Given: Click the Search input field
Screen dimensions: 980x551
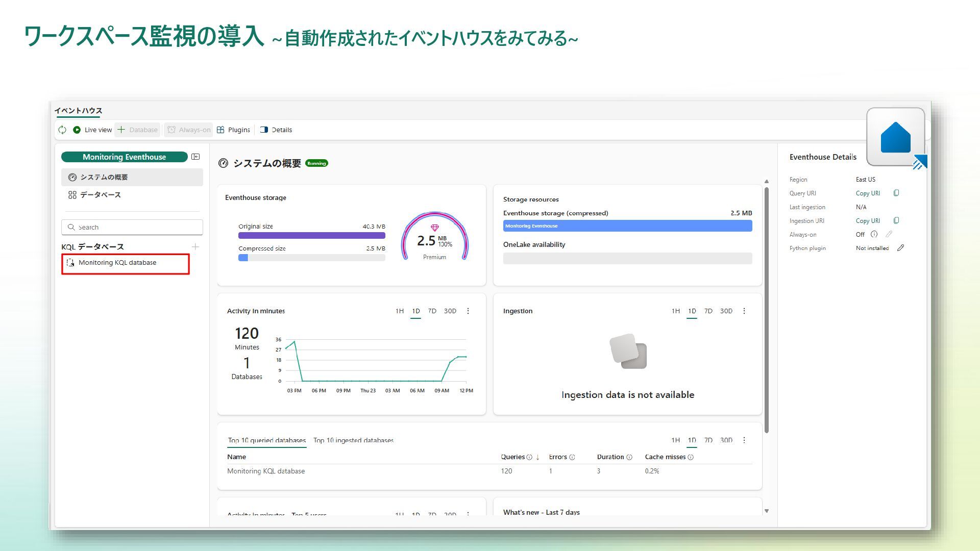Looking at the screenshot, I should 132,228.
